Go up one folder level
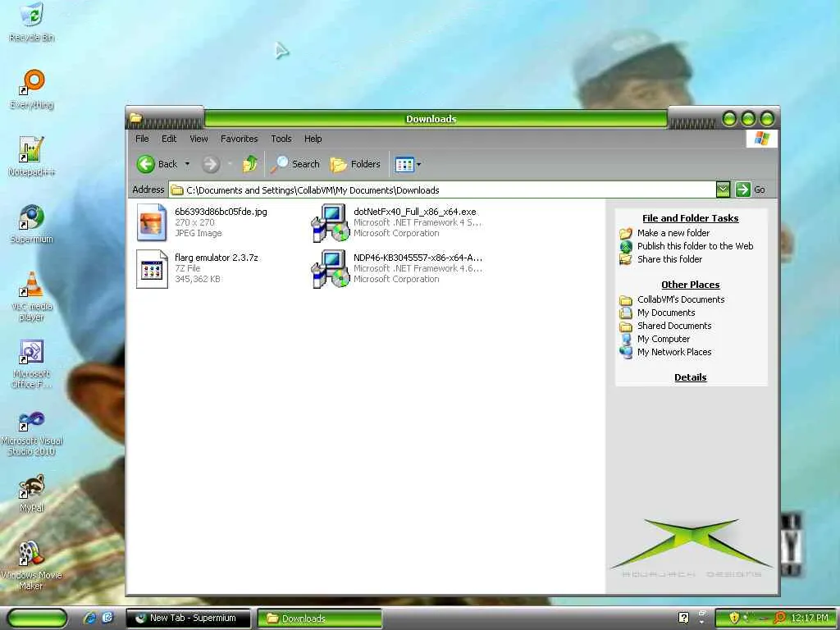The width and height of the screenshot is (840, 630). (x=249, y=164)
